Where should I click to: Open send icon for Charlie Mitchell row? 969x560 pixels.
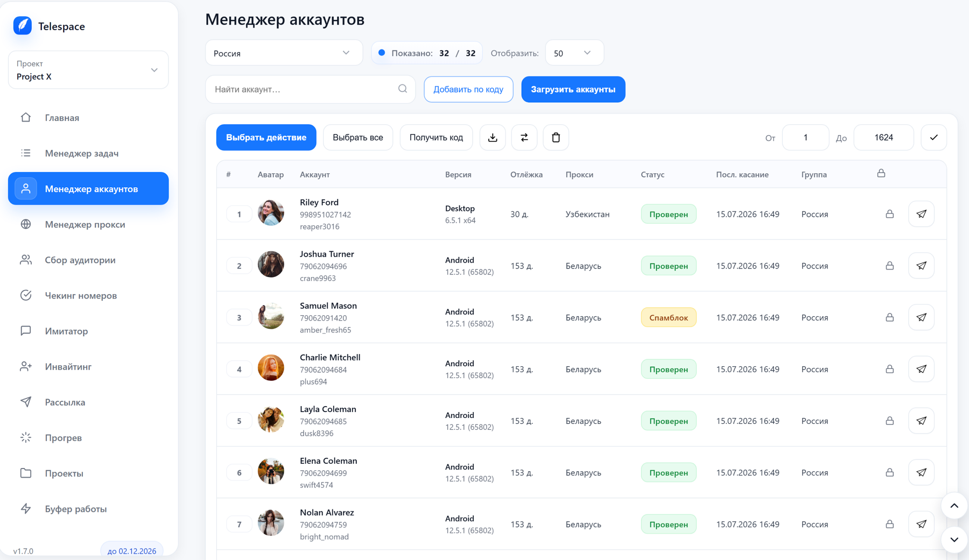(922, 369)
